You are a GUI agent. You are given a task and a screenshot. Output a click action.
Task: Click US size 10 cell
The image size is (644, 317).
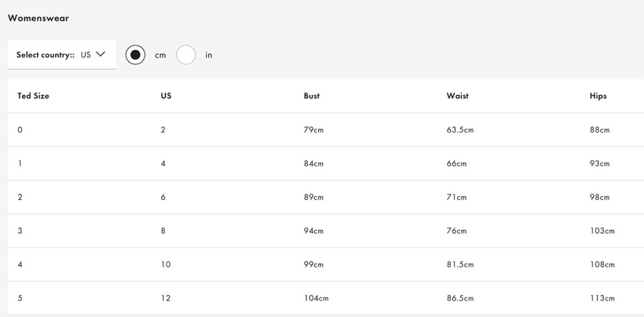(x=165, y=265)
